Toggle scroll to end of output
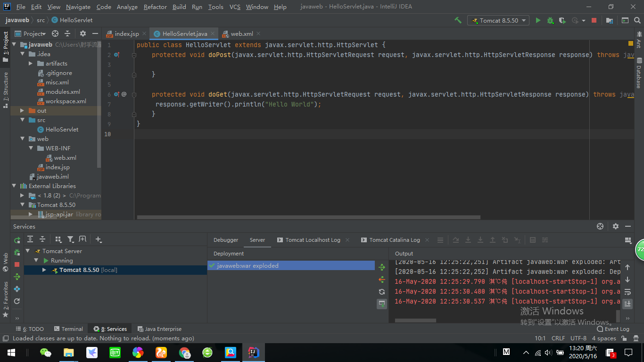The width and height of the screenshot is (644, 362). (627, 304)
